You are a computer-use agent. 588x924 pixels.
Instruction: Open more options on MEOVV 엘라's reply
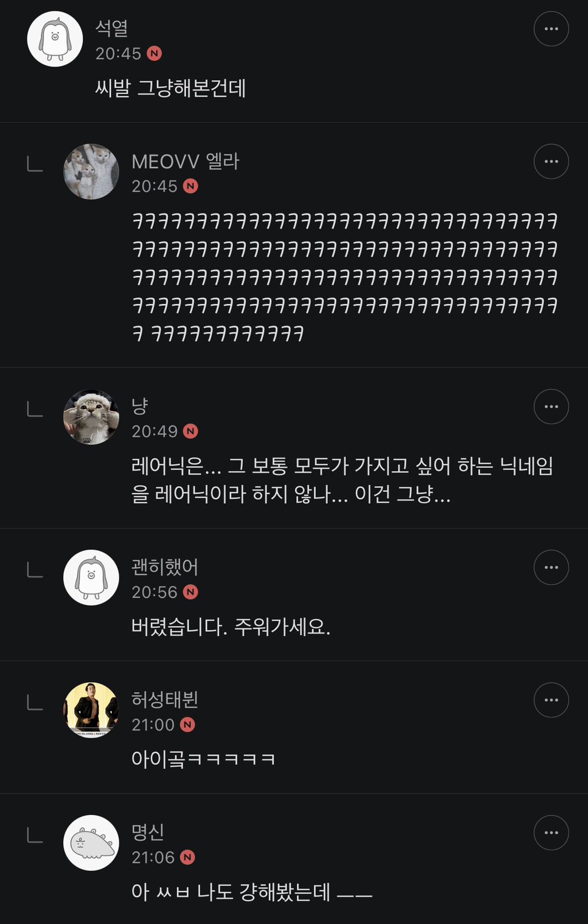click(x=551, y=161)
